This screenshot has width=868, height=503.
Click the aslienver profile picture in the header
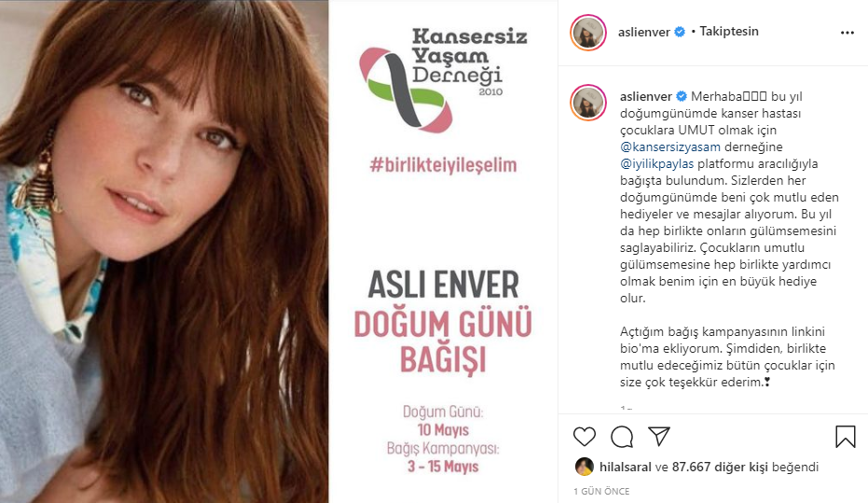(588, 32)
